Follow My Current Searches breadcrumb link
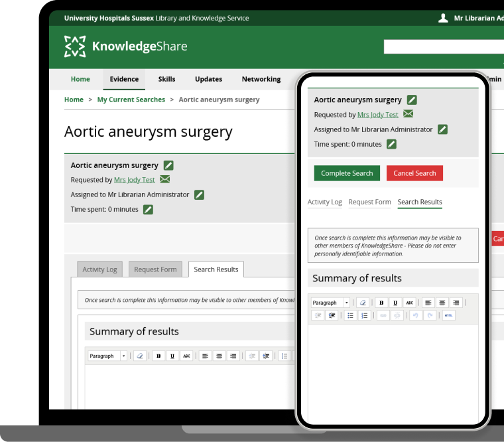The height and width of the screenshot is (442, 504). (131, 100)
